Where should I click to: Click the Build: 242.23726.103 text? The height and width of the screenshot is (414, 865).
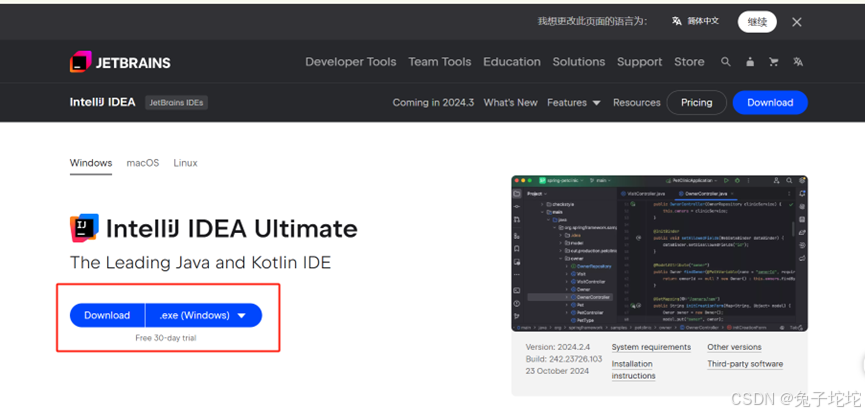564,359
